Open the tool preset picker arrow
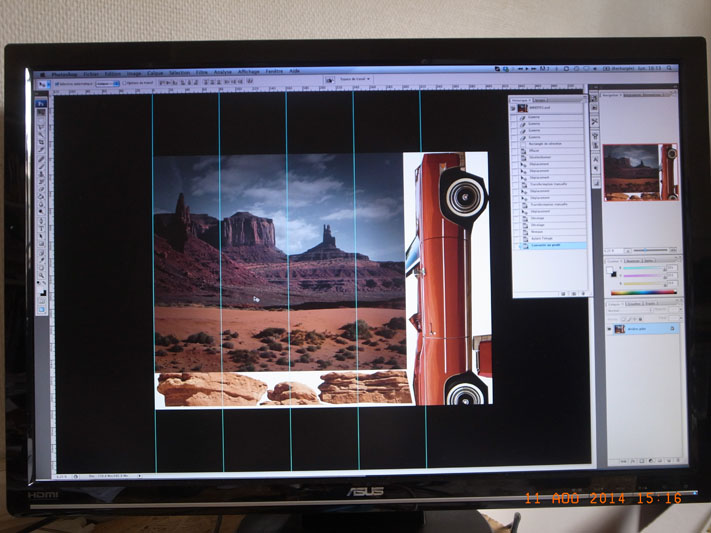Screen dimensions: 711x533 click(48, 84)
